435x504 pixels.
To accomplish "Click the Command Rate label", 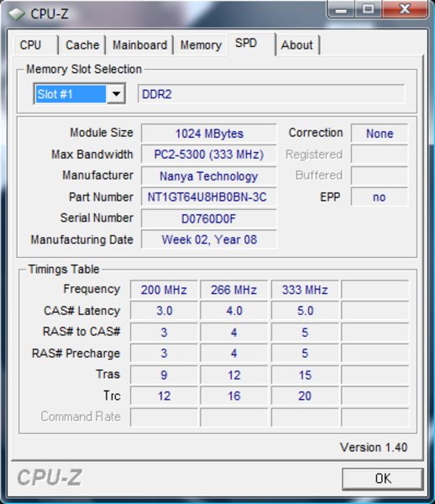I will click(81, 417).
